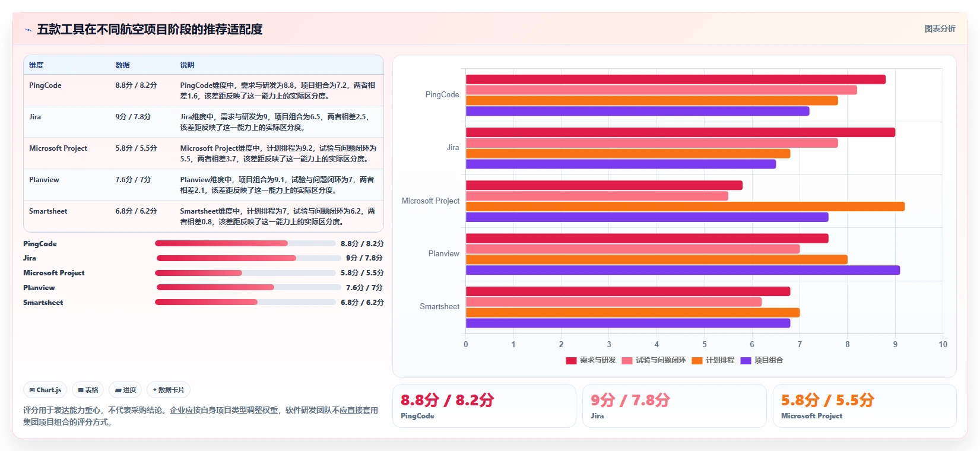This screenshot has width=980, height=451.
Task: Click the 7.6分 / 7分 value in the table
Action: click(x=133, y=180)
